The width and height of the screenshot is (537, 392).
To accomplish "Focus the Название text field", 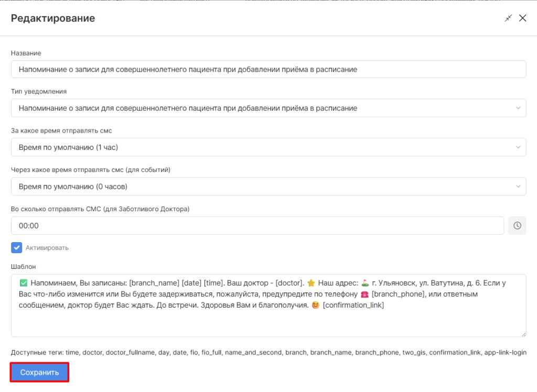I will click(x=268, y=69).
